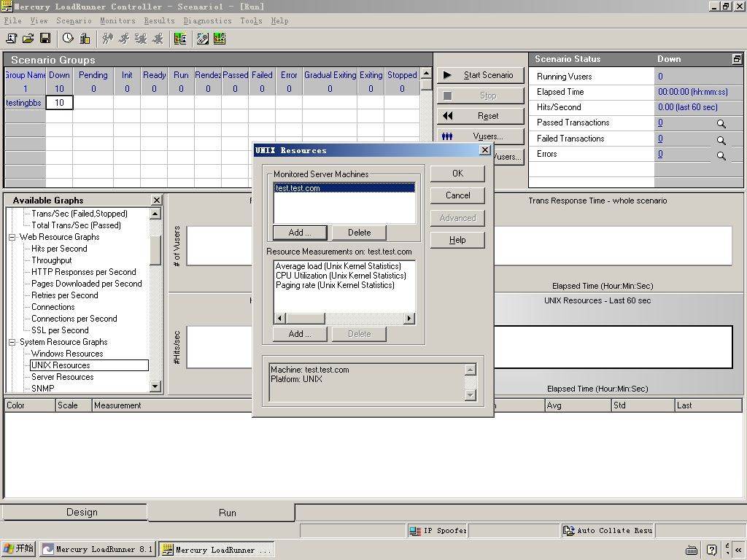Open the Scenario menu
Viewport: 747px width, 560px height.
pyautogui.click(x=74, y=21)
